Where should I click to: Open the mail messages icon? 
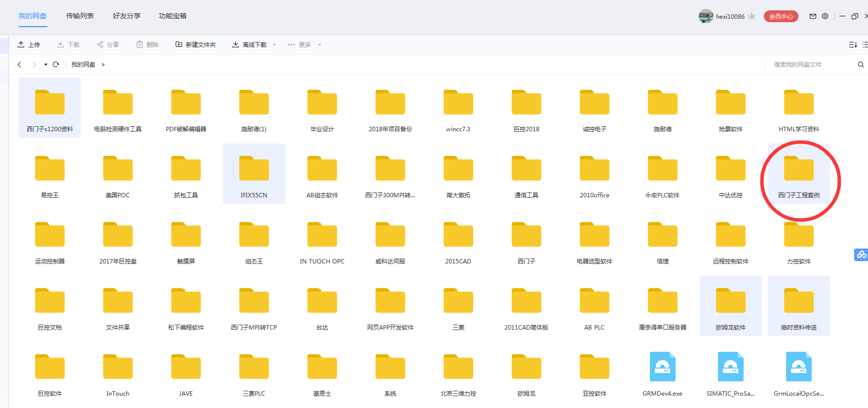click(813, 16)
